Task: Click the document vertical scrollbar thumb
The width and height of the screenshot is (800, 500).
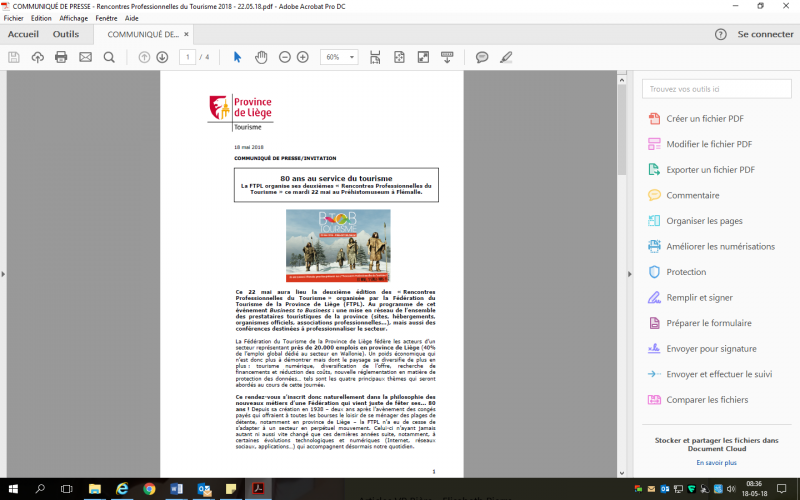Action: [621, 129]
